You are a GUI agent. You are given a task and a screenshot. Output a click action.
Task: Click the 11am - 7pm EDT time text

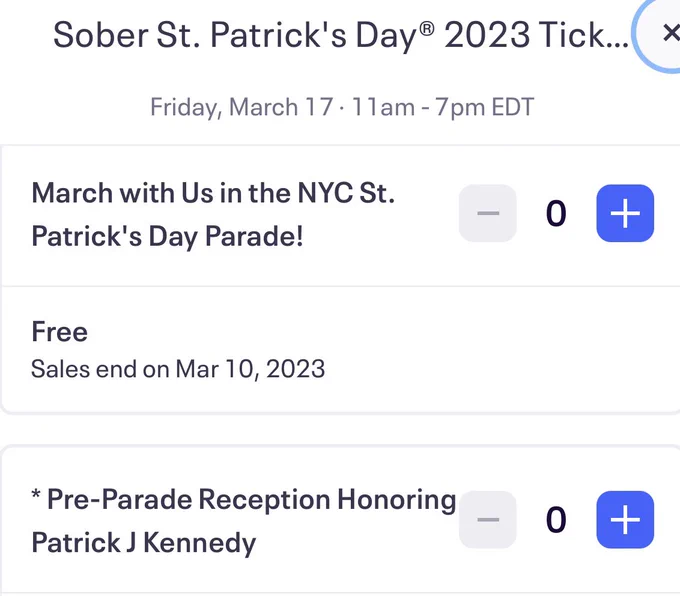tap(443, 107)
